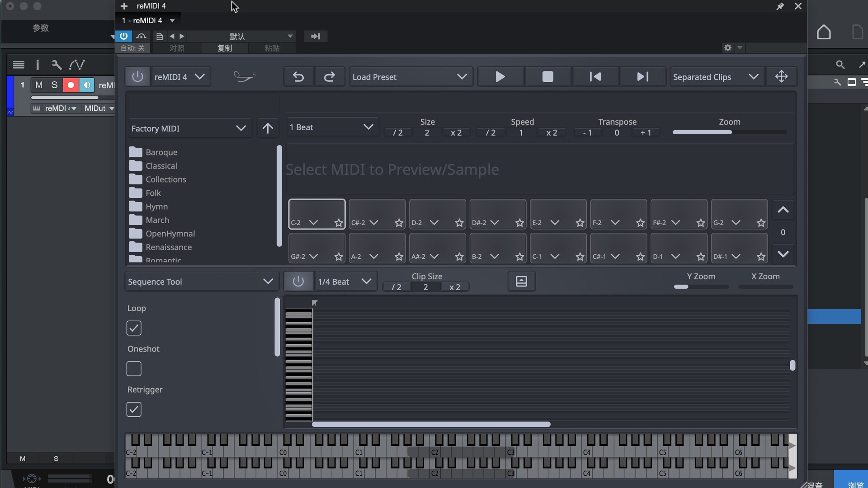
Task: Toggle the plugin bypass power icon
Action: pyautogui.click(x=123, y=36)
